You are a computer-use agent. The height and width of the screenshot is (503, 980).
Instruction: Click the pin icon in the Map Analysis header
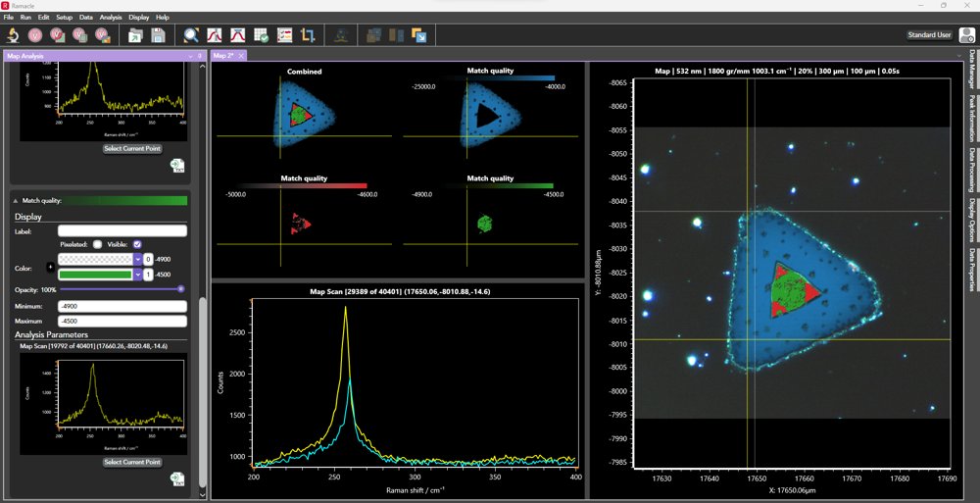pos(200,56)
